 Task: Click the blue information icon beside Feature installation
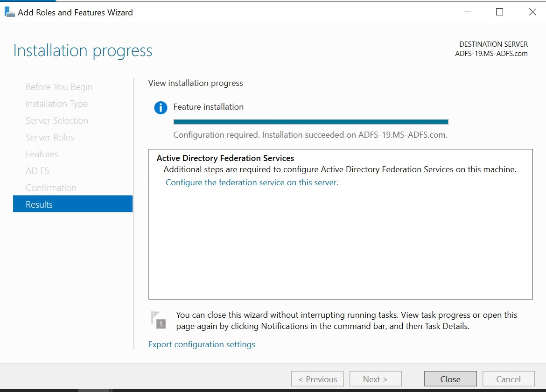[x=161, y=108]
